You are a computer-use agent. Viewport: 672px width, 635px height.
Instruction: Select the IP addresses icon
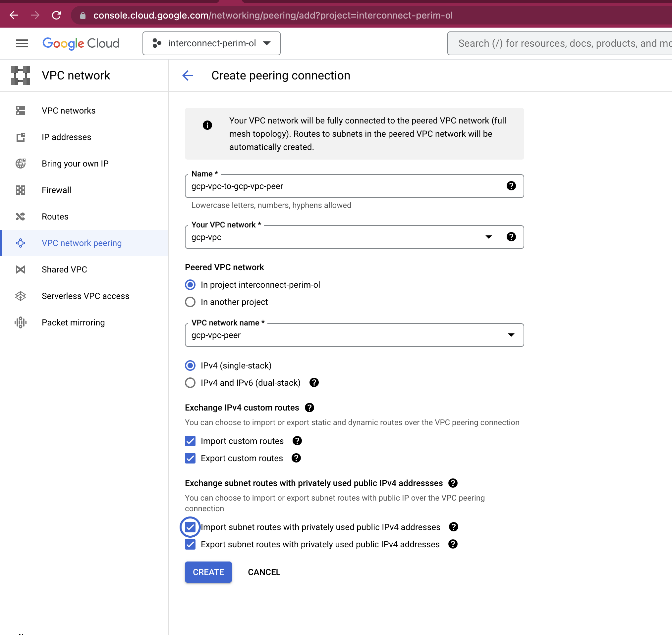pyautogui.click(x=21, y=137)
